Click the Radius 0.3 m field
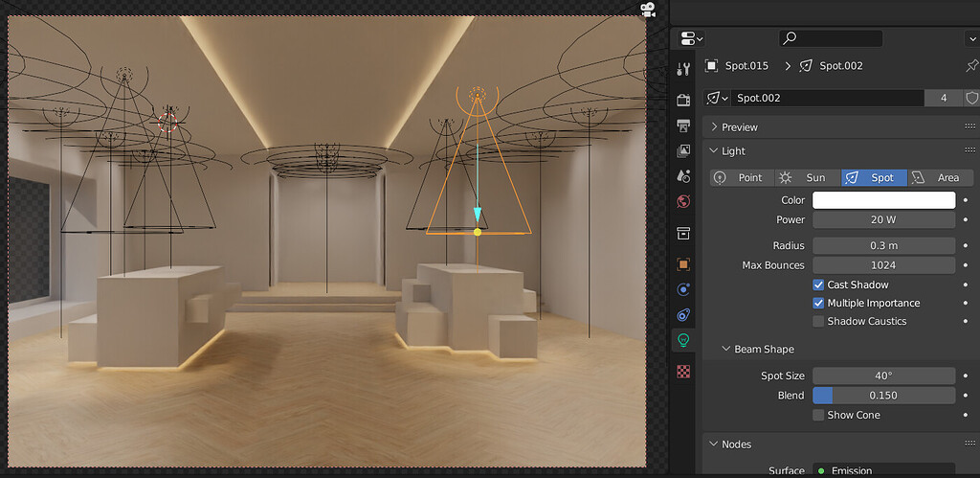The height and width of the screenshot is (478, 980). pyautogui.click(x=883, y=245)
